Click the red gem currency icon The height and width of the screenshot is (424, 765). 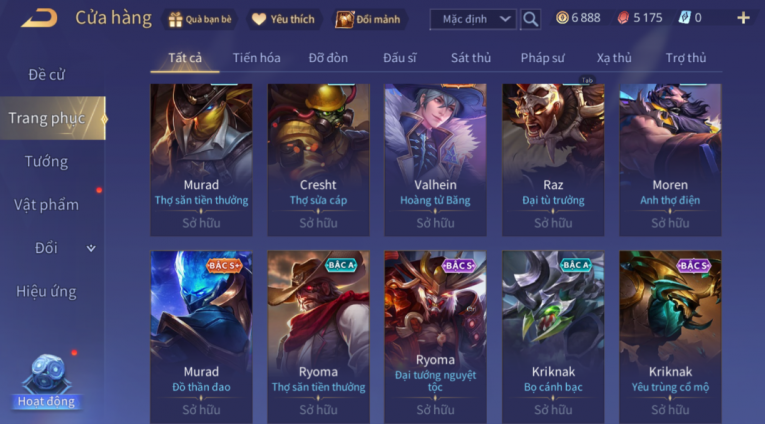[623, 18]
